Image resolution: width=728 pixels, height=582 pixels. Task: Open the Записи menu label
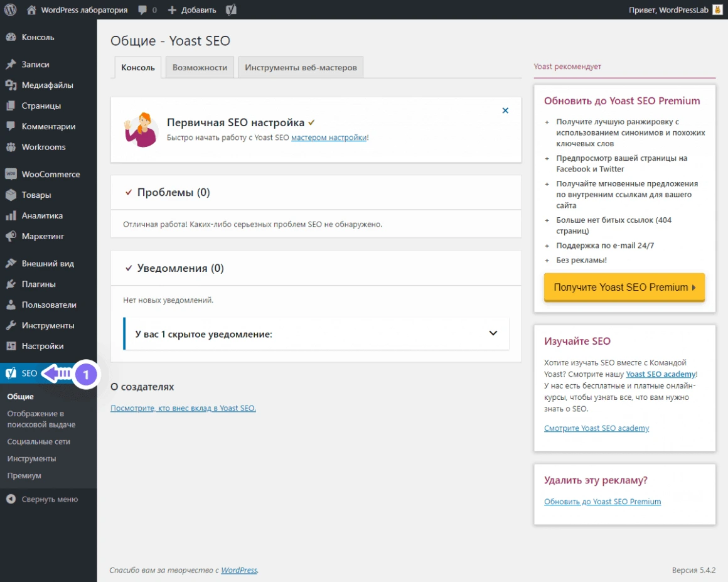pyautogui.click(x=35, y=64)
